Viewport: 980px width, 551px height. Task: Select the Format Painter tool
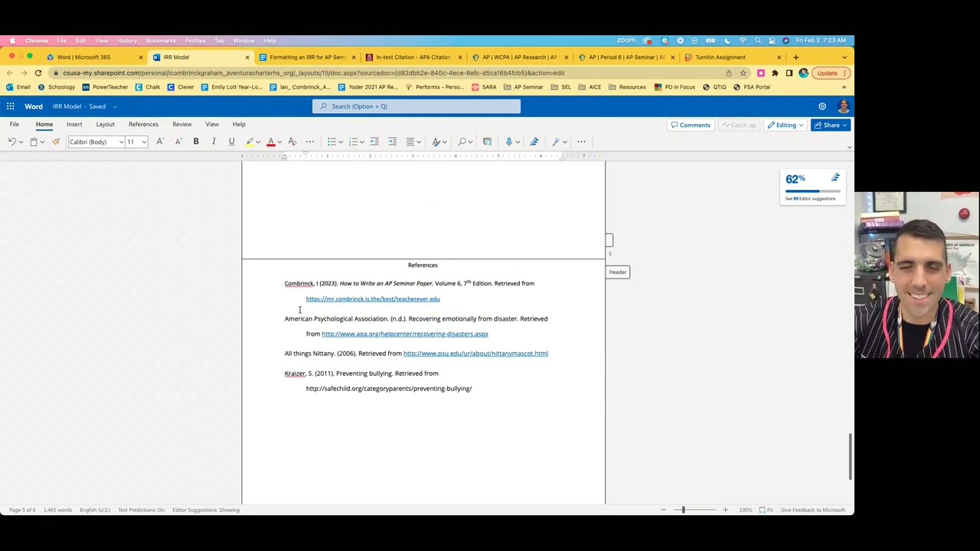click(x=56, y=142)
